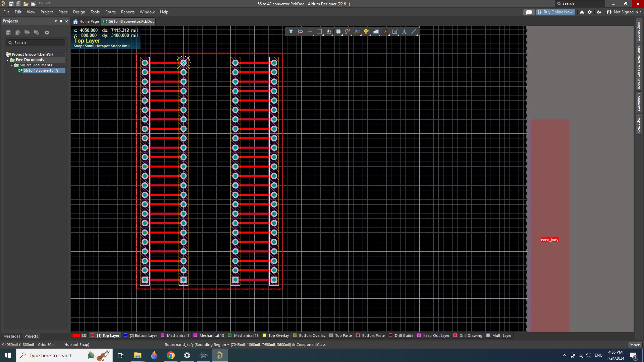Click the Projects panel settings gear

point(47,33)
